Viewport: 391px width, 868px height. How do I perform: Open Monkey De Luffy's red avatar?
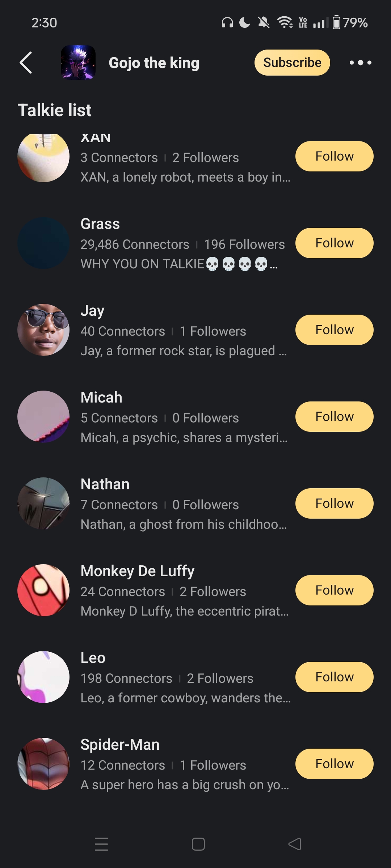43,590
